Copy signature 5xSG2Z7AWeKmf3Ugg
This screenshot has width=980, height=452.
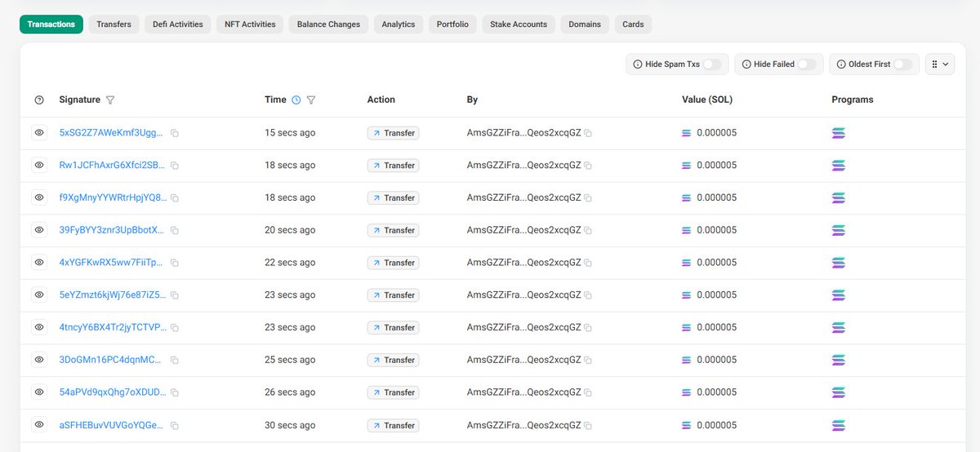coord(175,133)
